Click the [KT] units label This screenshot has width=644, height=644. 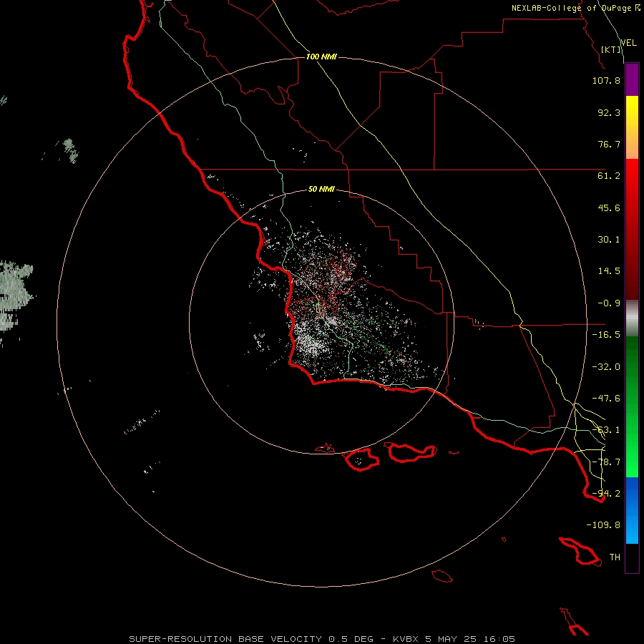tap(611, 49)
